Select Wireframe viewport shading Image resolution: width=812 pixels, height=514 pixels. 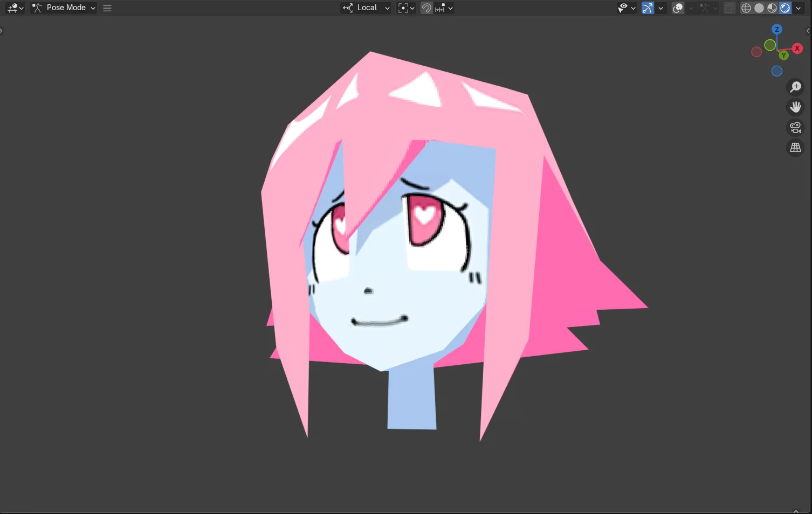[x=746, y=8]
